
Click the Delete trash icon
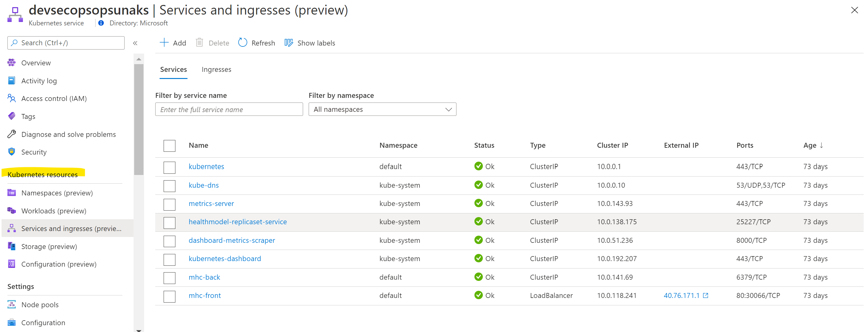200,42
